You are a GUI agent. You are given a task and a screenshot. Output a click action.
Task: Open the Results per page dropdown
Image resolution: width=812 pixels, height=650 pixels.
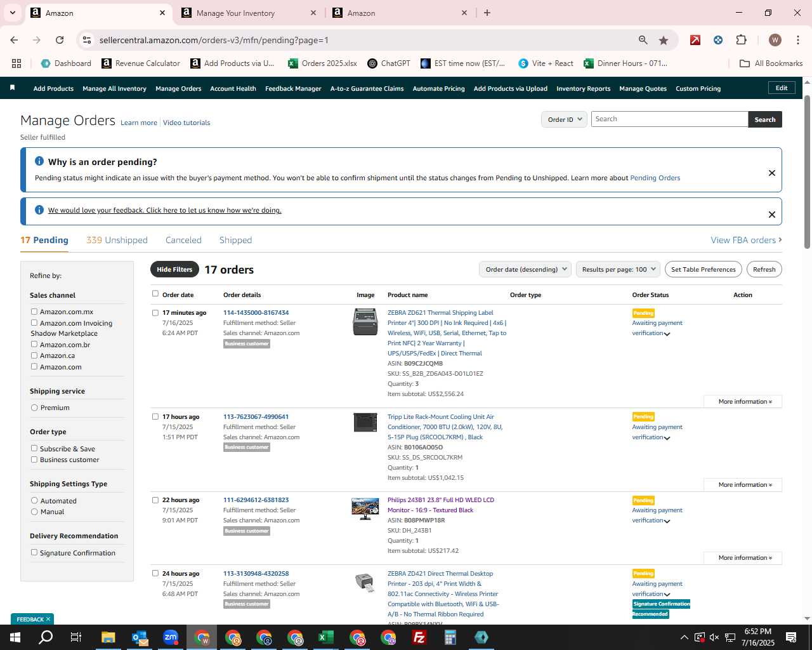tap(618, 269)
